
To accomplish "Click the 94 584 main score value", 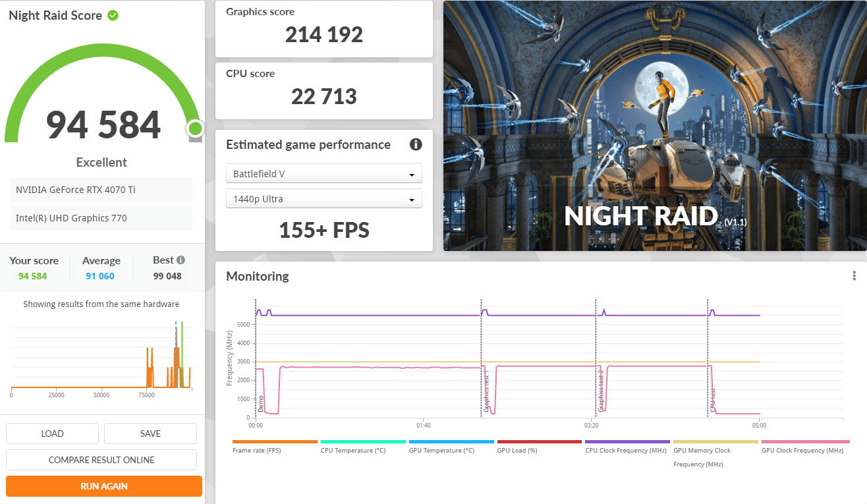I will [103, 125].
